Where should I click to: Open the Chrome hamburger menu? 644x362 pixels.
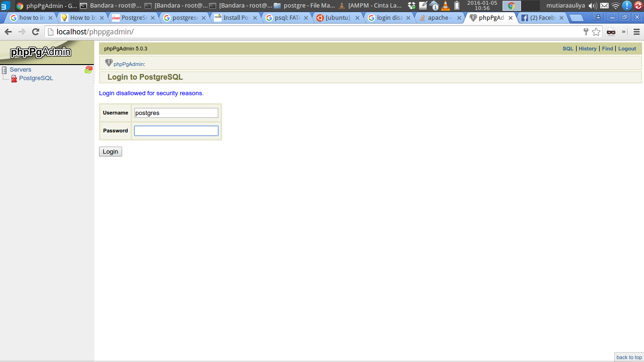tap(636, 32)
